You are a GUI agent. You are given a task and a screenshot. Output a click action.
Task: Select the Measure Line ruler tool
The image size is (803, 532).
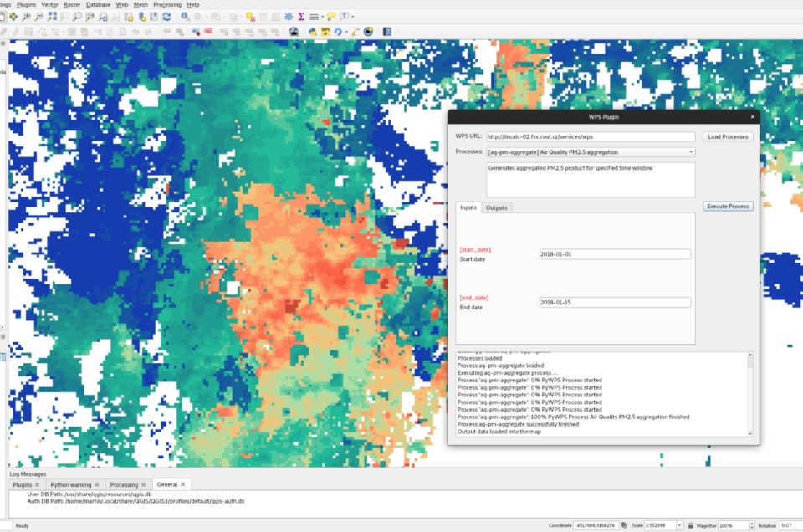coord(314,17)
